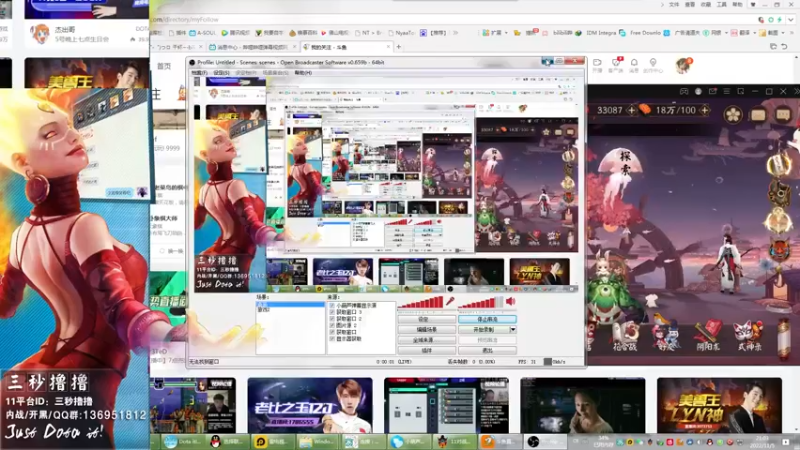Viewport: 800px width, 450px height.
Task: Toggle checkbox for 显示器获取 source
Action: [x=332, y=338]
